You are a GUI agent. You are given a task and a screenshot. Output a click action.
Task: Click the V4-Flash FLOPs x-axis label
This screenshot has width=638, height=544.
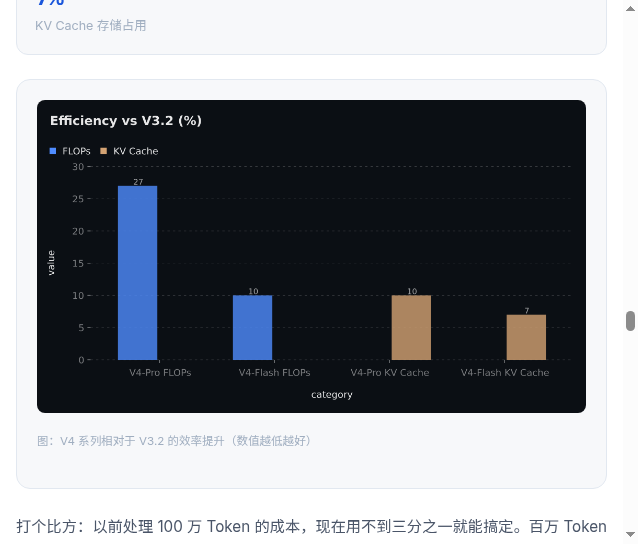coord(274,373)
